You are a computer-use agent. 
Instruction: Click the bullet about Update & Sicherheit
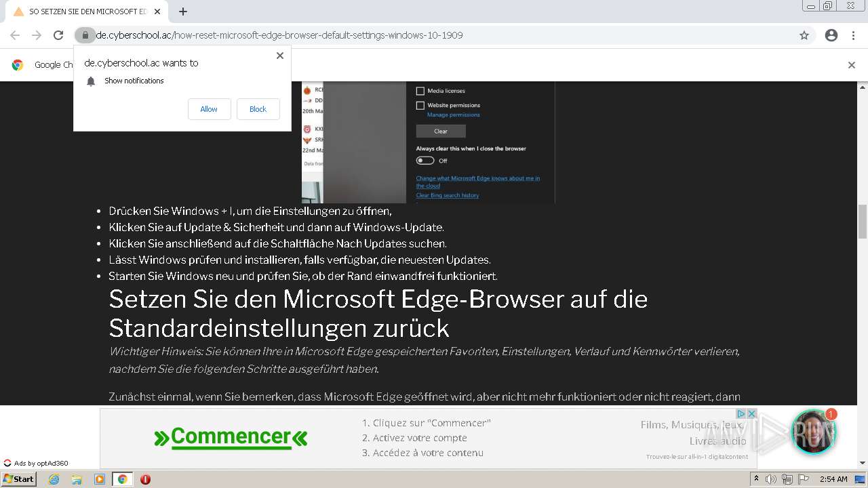point(276,227)
